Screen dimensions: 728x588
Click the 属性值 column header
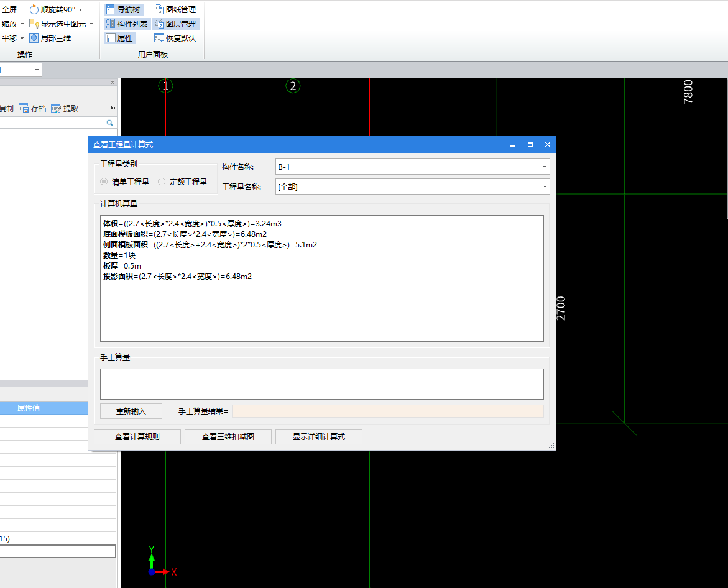tap(29, 408)
